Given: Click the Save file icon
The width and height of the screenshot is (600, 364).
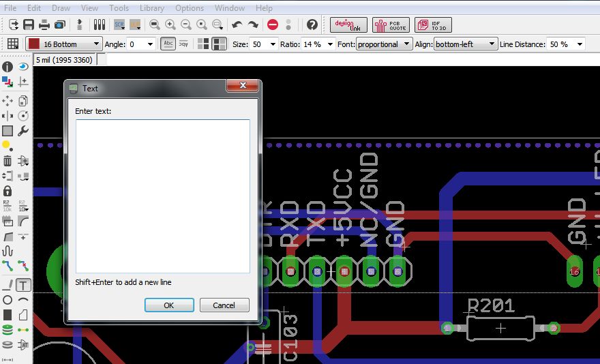Looking at the screenshot, I should 29,25.
